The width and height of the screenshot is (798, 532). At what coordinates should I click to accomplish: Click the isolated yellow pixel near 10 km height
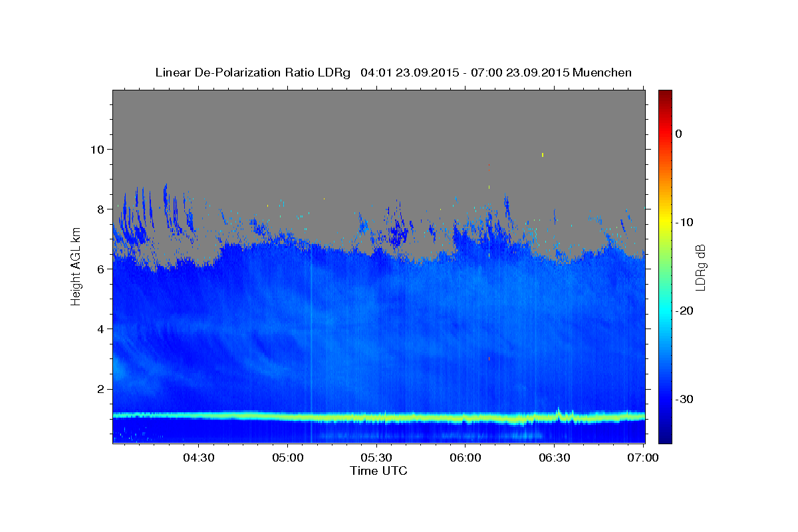click(543, 154)
